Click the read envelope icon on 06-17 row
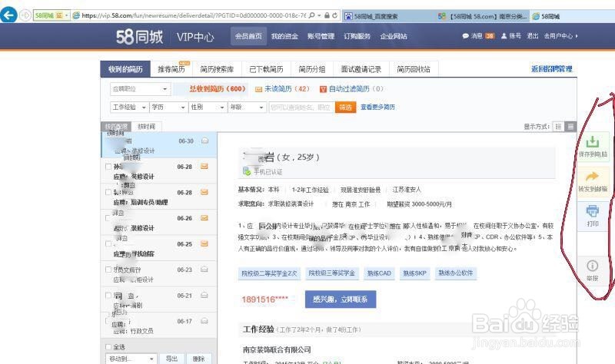Image resolution: width=615 pixels, height=364 pixels. point(204,321)
